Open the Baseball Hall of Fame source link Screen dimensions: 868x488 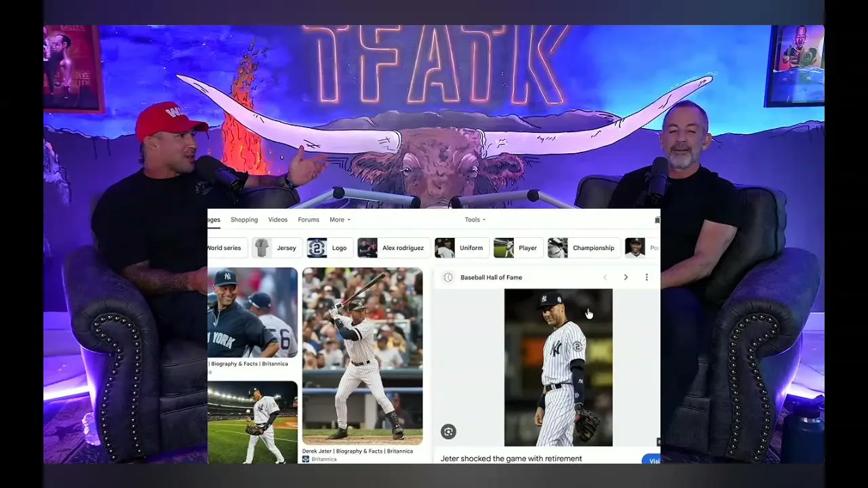(x=491, y=277)
